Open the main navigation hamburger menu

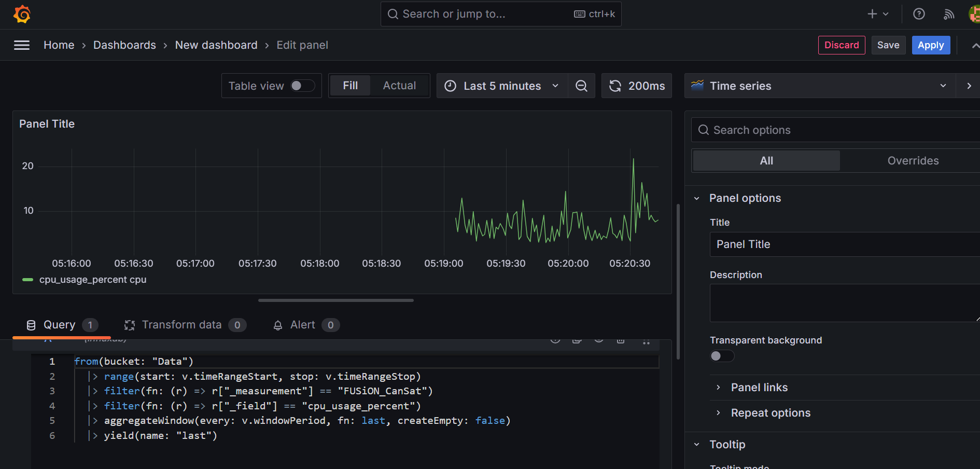point(22,45)
